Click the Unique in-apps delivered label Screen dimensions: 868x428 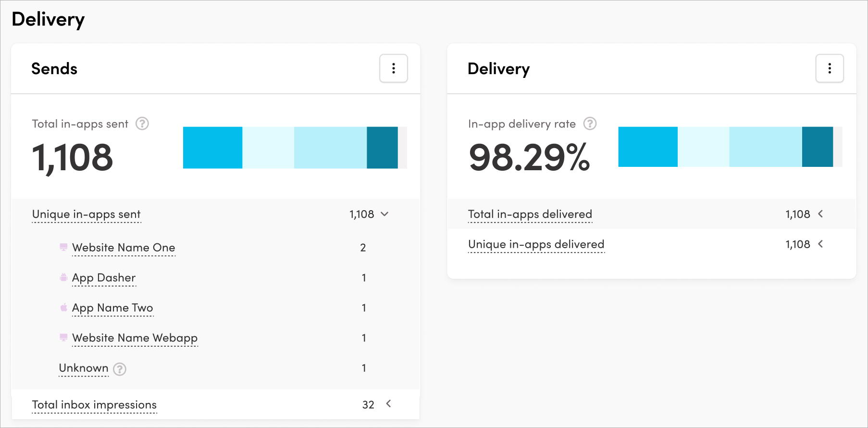click(536, 245)
